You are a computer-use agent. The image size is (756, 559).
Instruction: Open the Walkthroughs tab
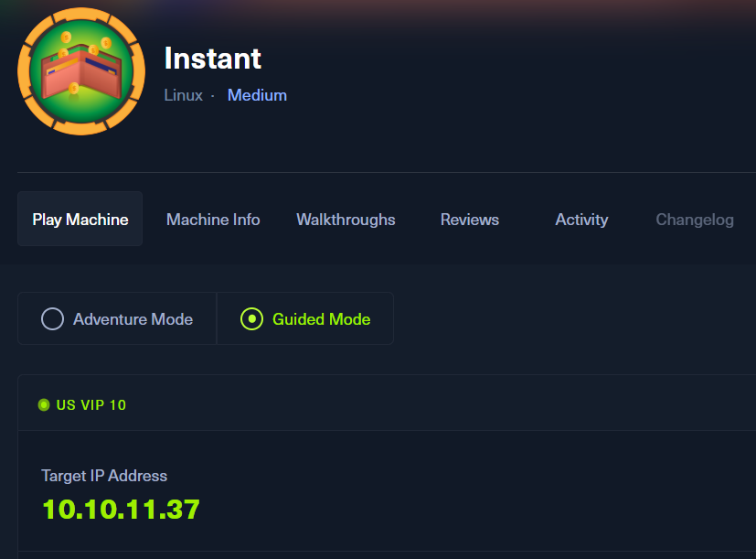click(346, 220)
